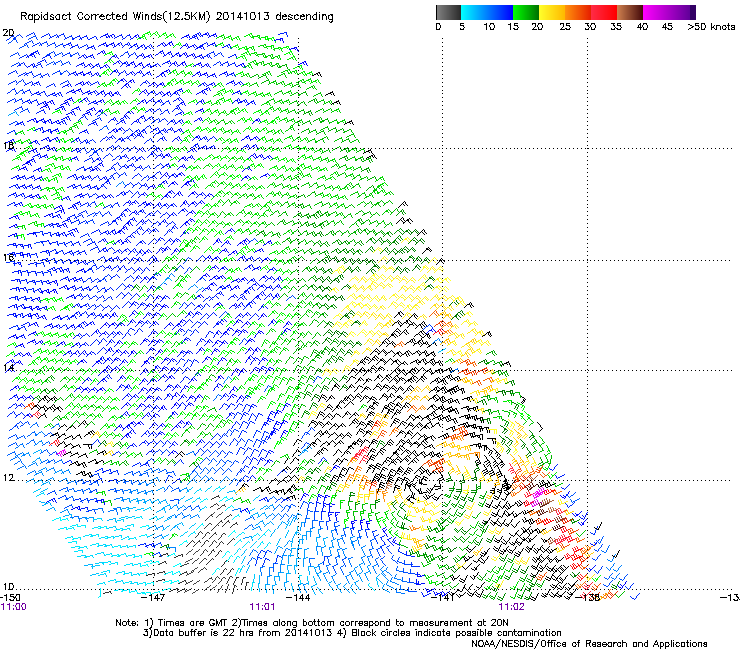Click longitude axis label '-141'
This screenshot has height=650, width=740.
click(443, 598)
